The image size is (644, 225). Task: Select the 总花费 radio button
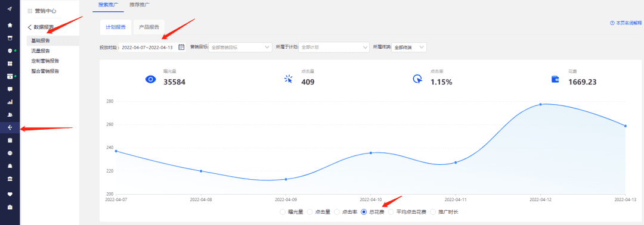[x=364, y=212]
